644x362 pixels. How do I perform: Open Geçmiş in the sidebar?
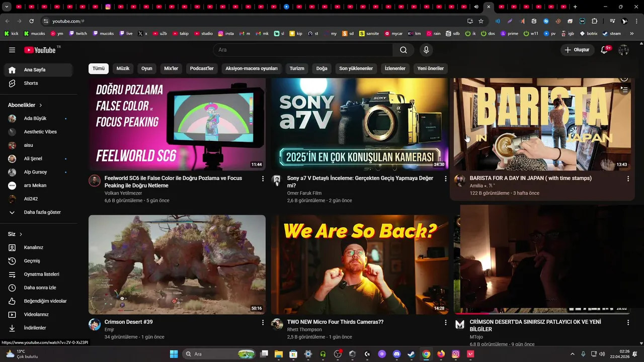tap(38, 261)
